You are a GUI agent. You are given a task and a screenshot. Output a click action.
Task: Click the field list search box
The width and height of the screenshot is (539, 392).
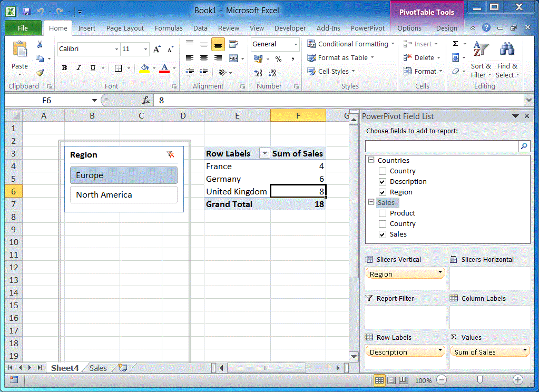442,146
